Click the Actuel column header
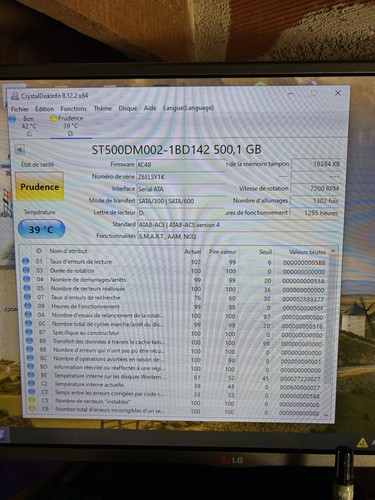The image size is (375, 500). click(193, 252)
